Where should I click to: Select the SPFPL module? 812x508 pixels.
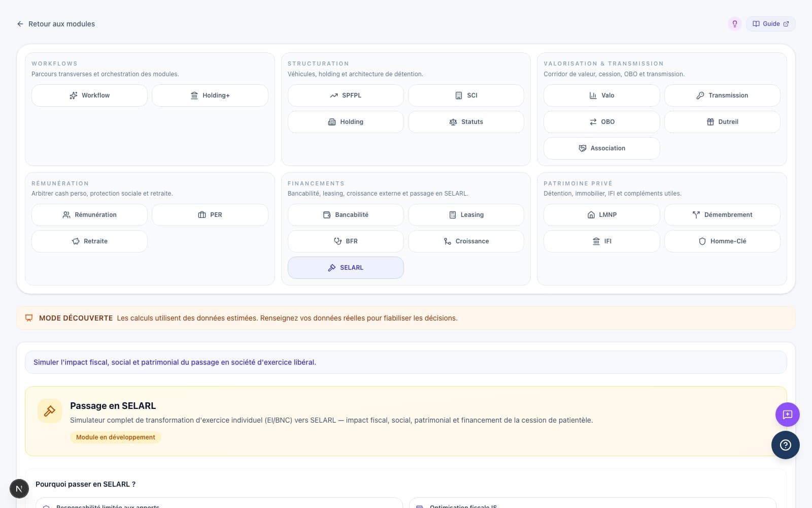(346, 96)
